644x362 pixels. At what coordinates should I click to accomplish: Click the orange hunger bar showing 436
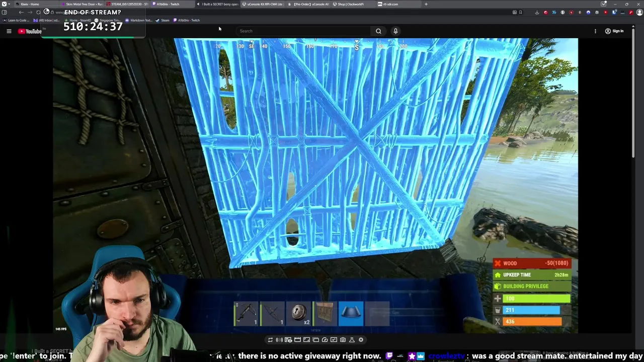(531, 321)
